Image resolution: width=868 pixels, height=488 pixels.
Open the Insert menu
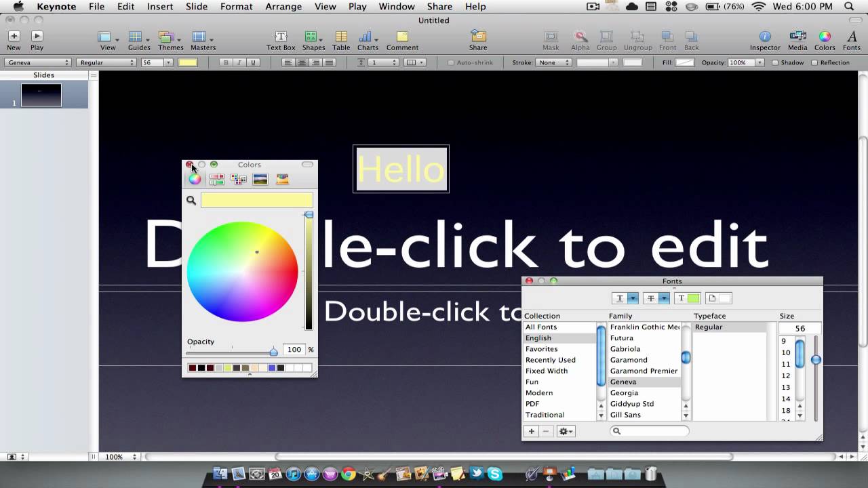click(x=160, y=7)
